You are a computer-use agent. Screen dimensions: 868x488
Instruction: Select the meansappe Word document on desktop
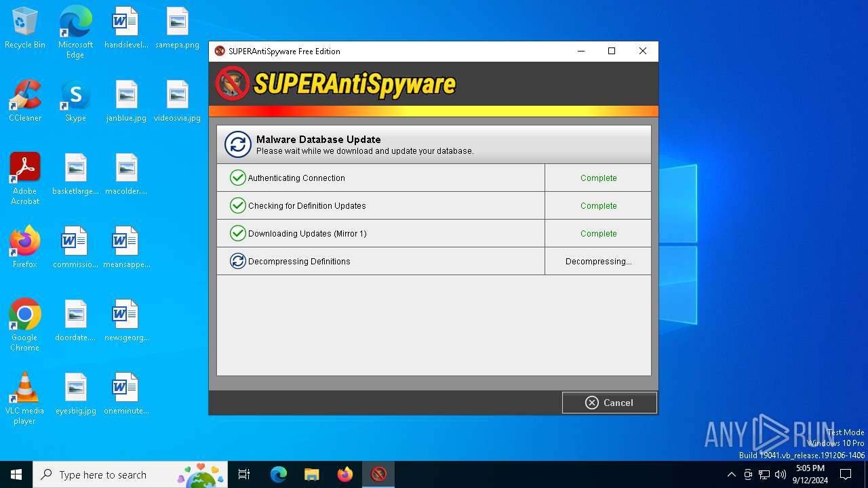click(x=126, y=247)
